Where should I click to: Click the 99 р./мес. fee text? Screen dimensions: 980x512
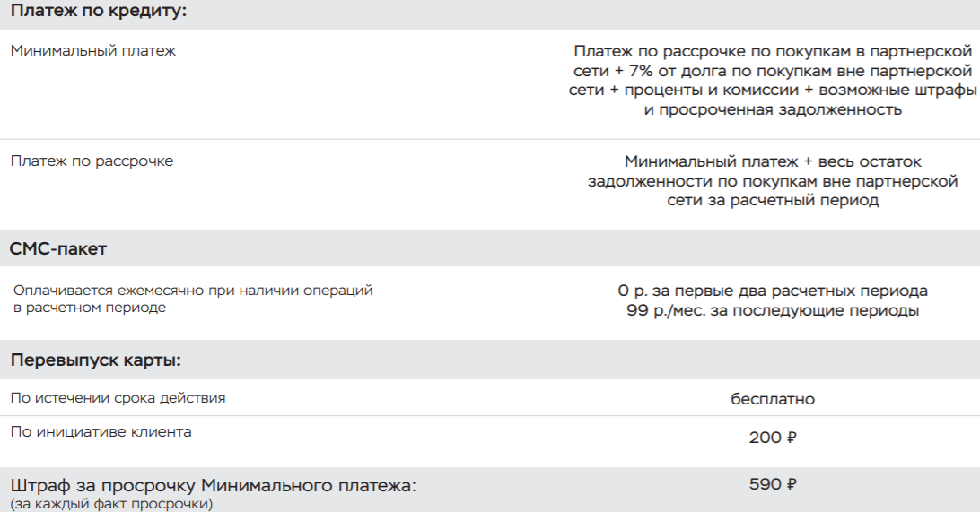tap(773, 310)
